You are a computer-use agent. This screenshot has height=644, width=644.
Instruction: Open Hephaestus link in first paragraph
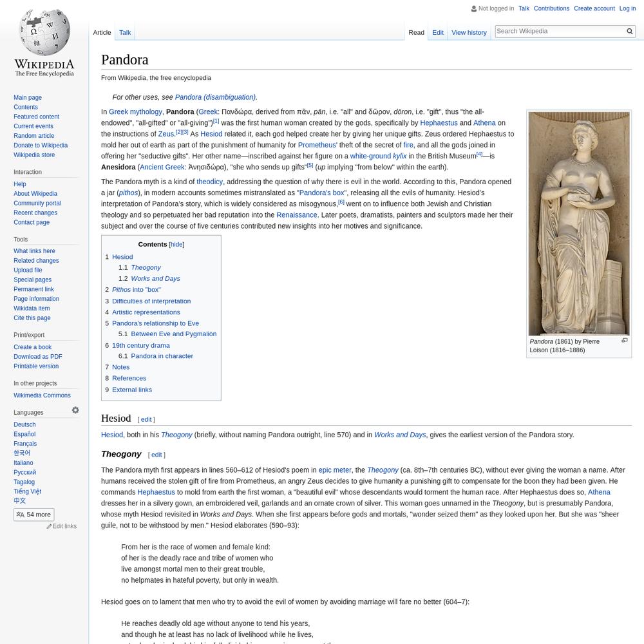coord(439,123)
